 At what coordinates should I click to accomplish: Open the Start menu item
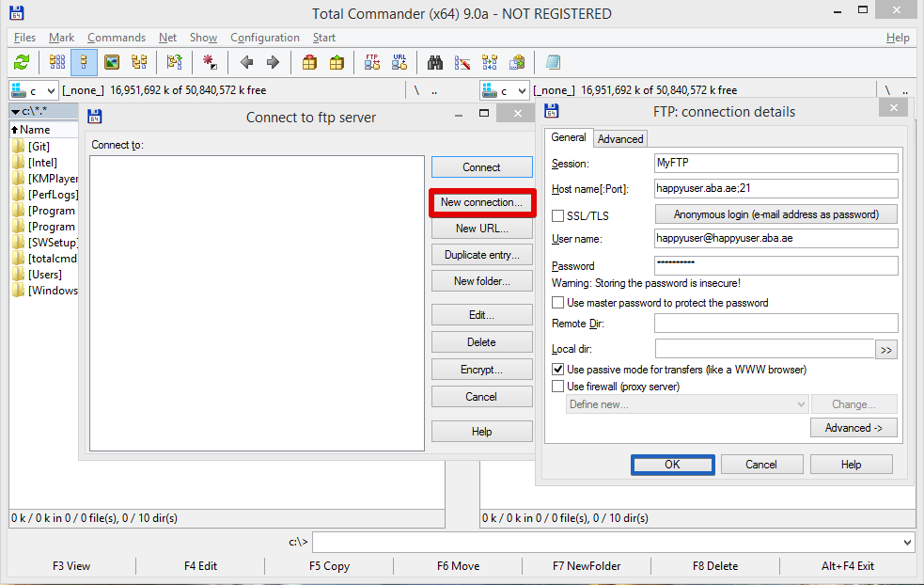coord(323,38)
